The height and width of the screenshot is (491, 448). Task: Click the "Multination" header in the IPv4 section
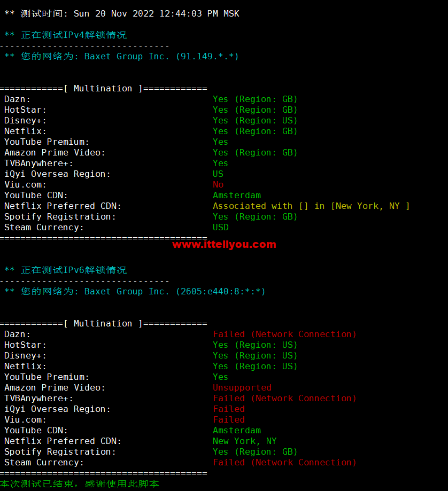(x=103, y=89)
